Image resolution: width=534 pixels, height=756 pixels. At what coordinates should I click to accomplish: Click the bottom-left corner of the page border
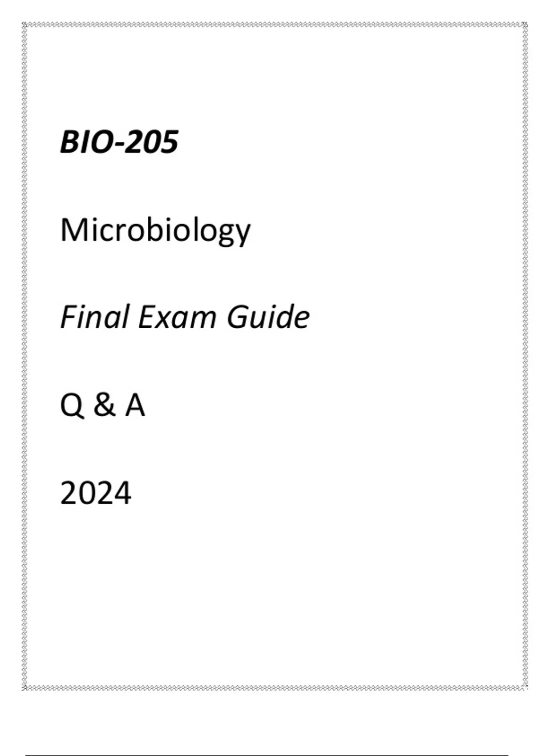pyautogui.click(x=25, y=688)
